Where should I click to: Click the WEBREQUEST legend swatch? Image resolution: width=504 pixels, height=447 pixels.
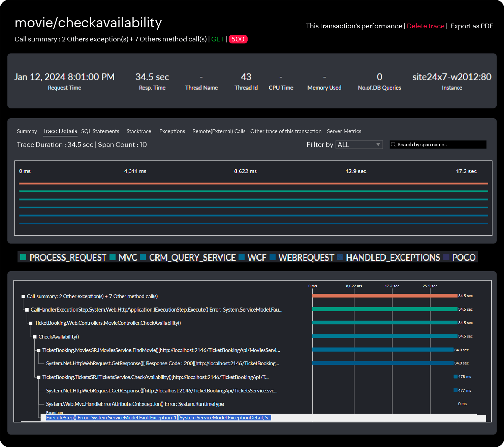tap(273, 257)
